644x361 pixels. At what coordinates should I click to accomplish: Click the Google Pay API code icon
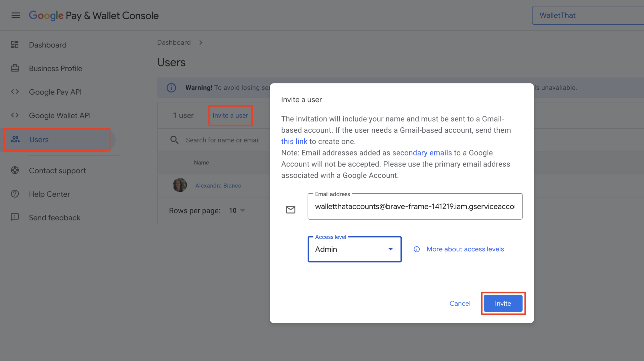[15, 92]
